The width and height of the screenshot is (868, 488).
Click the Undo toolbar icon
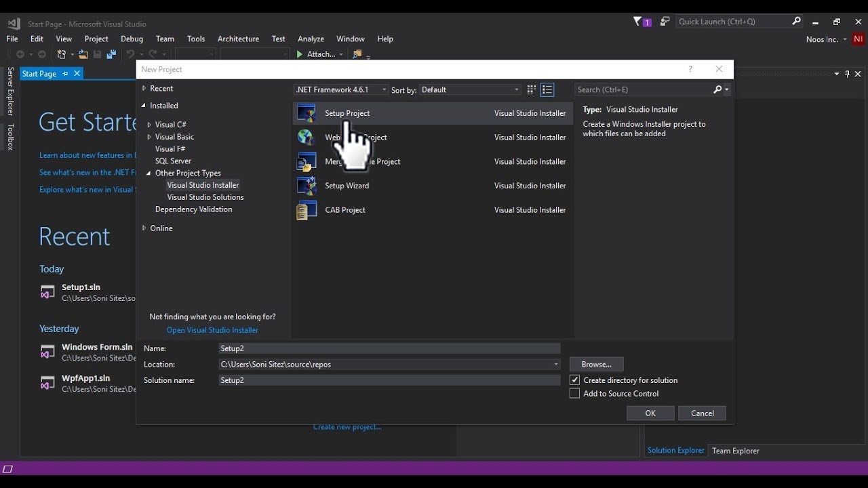click(130, 54)
